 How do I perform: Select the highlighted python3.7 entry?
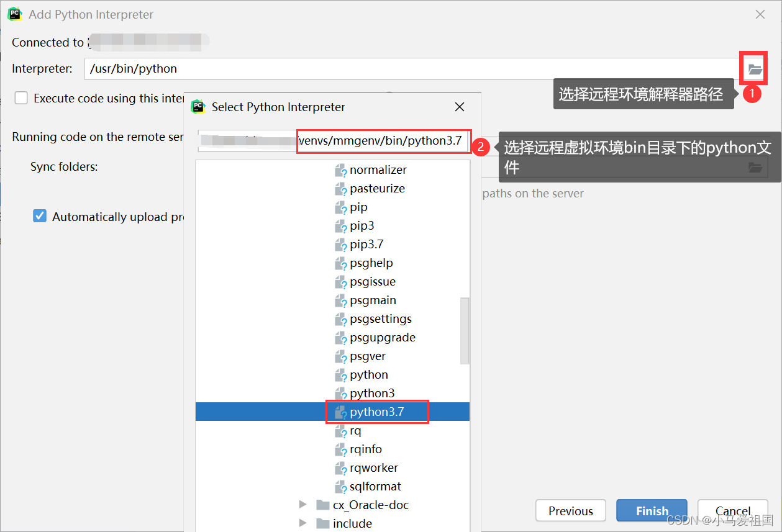click(x=332, y=412)
